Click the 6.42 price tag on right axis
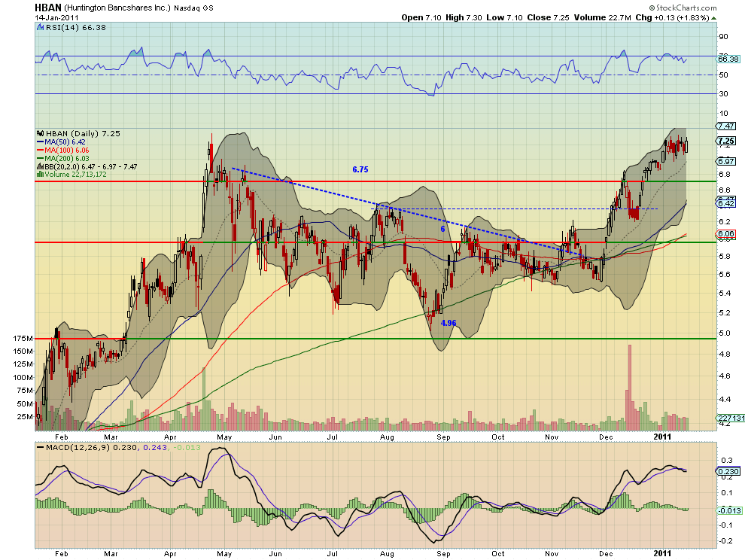Image resolution: width=745 pixels, height=560 pixels. tap(726, 203)
